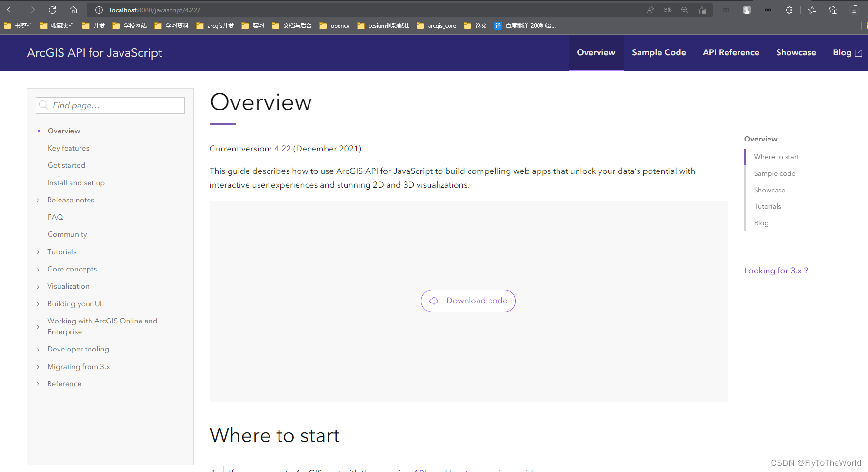The height and width of the screenshot is (472, 868).
Task: Click the ArcGIS API for JavaScript title
Action: click(x=94, y=53)
